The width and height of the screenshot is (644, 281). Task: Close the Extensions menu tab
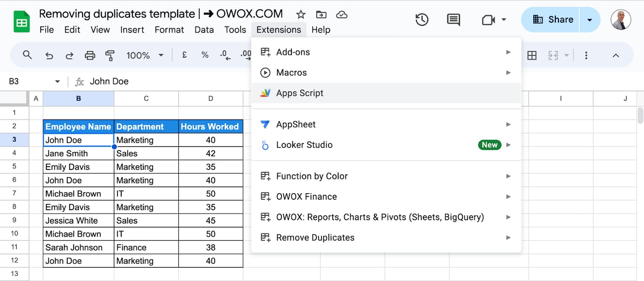click(279, 30)
